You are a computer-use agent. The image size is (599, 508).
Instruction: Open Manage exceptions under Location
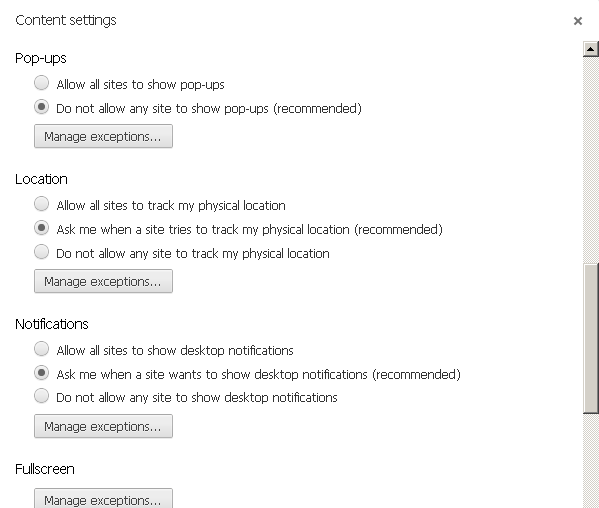[x=103, y=281]
